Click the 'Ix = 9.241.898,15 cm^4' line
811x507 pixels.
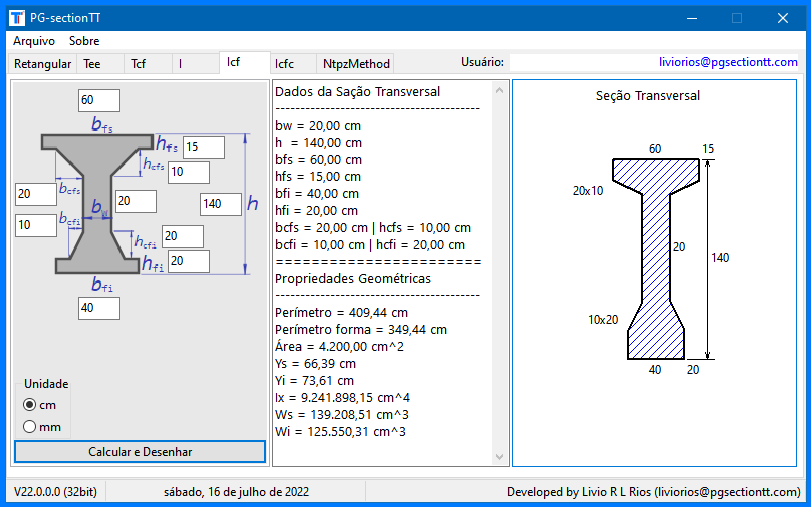(342, 398)
